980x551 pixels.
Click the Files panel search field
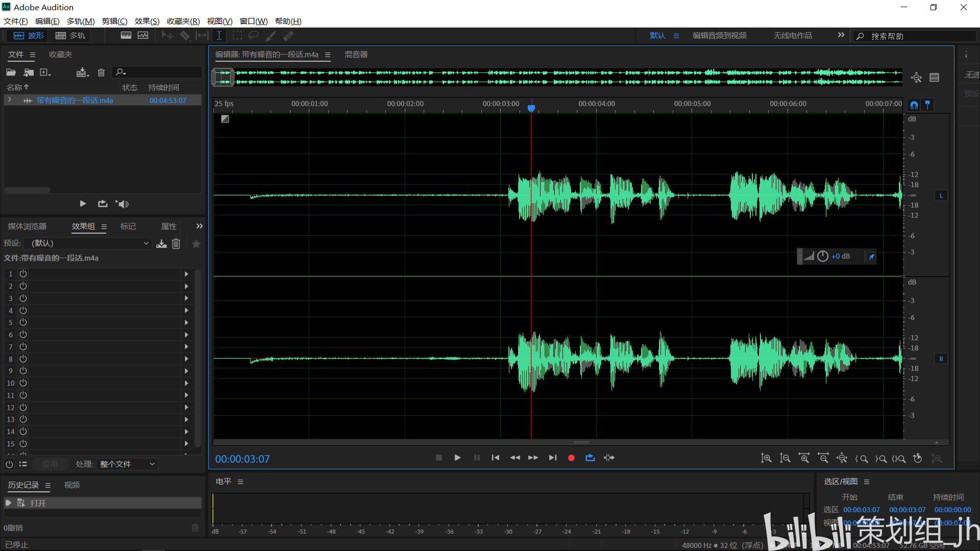click(157, 72)
